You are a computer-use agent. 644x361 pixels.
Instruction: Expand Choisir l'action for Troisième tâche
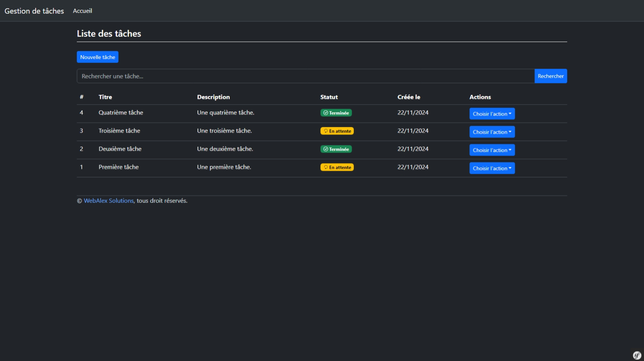491,132
